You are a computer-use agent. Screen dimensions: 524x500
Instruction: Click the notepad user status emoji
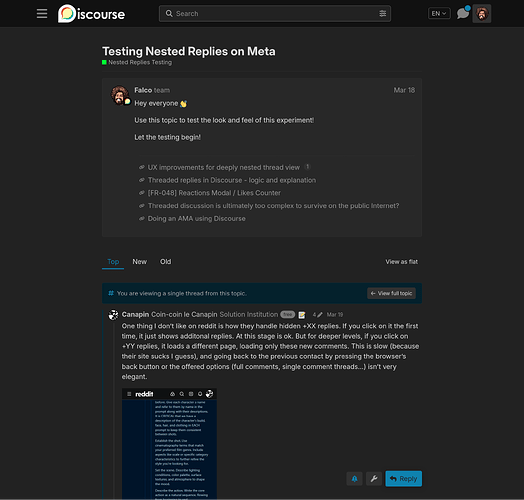[x=301, y=315]
